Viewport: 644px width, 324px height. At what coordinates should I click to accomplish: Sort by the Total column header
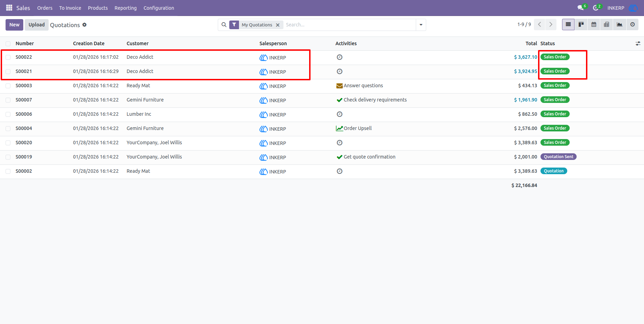click(531, 43)
